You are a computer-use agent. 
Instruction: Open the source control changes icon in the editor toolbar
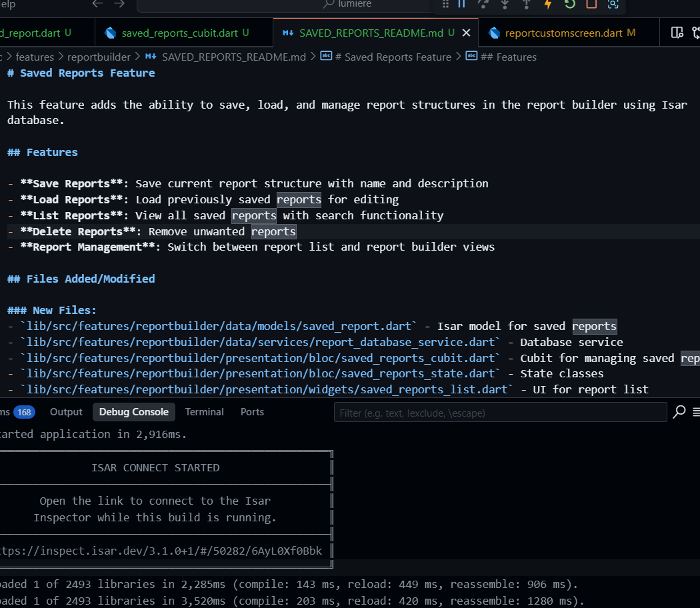[695, 33]
